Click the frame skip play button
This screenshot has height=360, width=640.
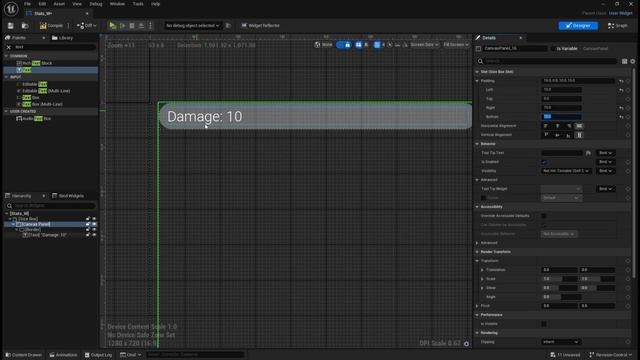click(122, 26)
